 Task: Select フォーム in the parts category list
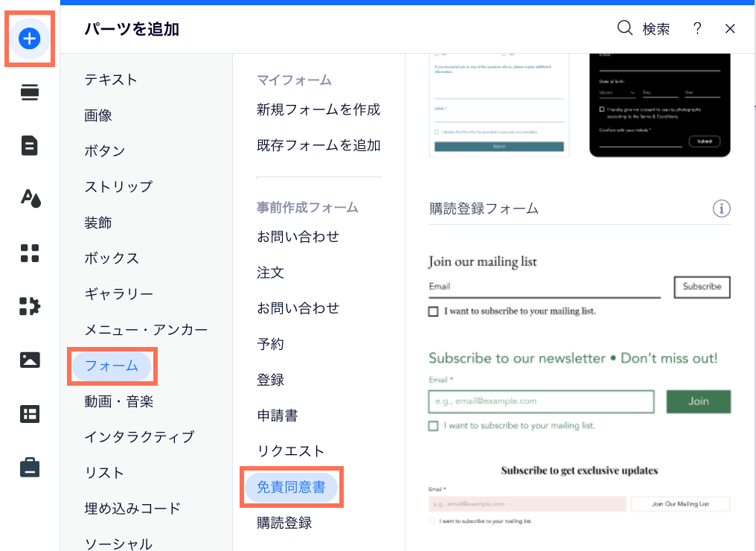(x=112, y=366)
